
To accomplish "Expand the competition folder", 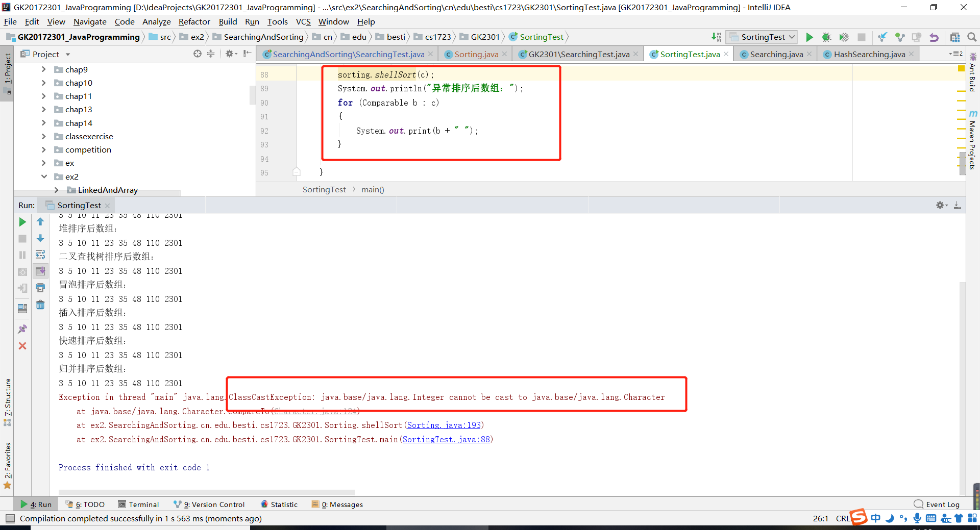I will [44, 149].
